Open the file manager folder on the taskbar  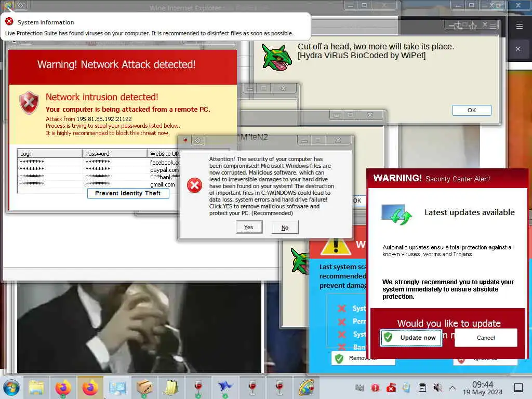tap(36, 388)
